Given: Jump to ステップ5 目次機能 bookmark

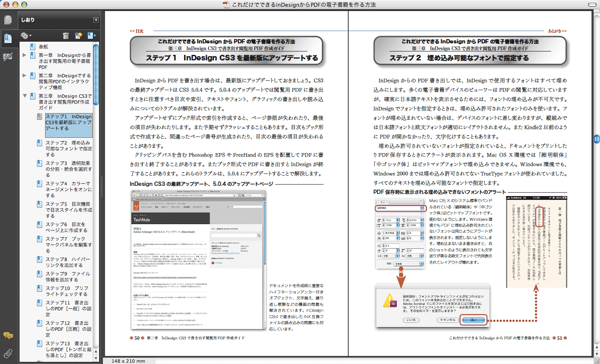Looking at the screenshot, I should (x=68, y=210).
